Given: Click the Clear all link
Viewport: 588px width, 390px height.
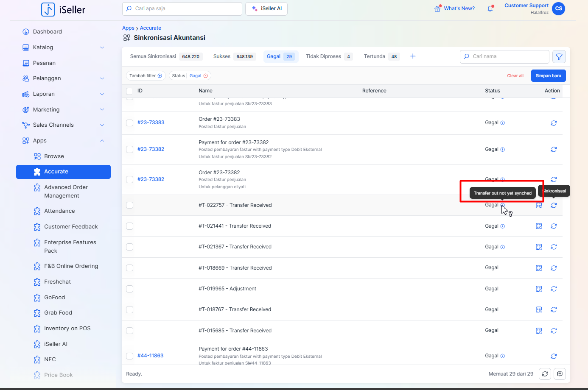Looking at the screenshot, I should point(515,76).
